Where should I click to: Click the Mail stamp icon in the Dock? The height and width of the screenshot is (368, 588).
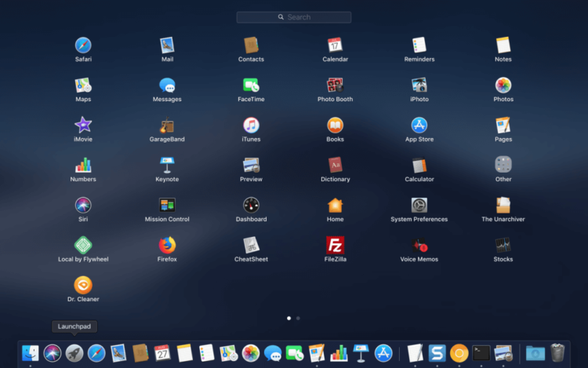[118, 353]
